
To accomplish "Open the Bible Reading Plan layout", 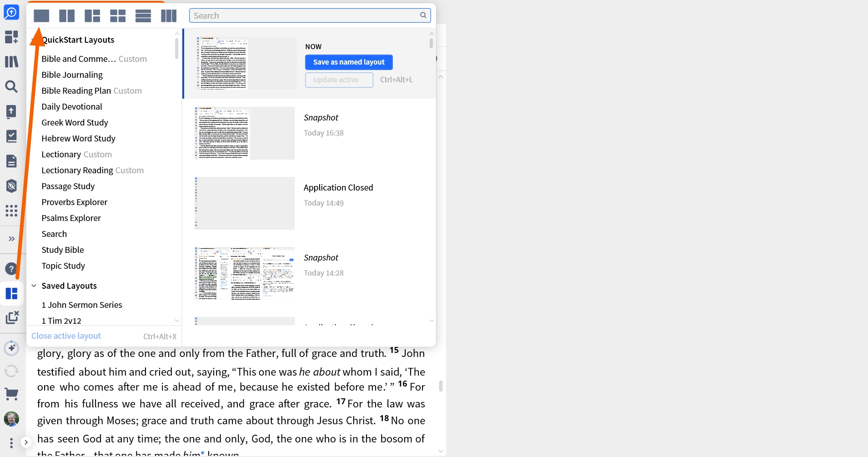I will (x=91, y=90).
